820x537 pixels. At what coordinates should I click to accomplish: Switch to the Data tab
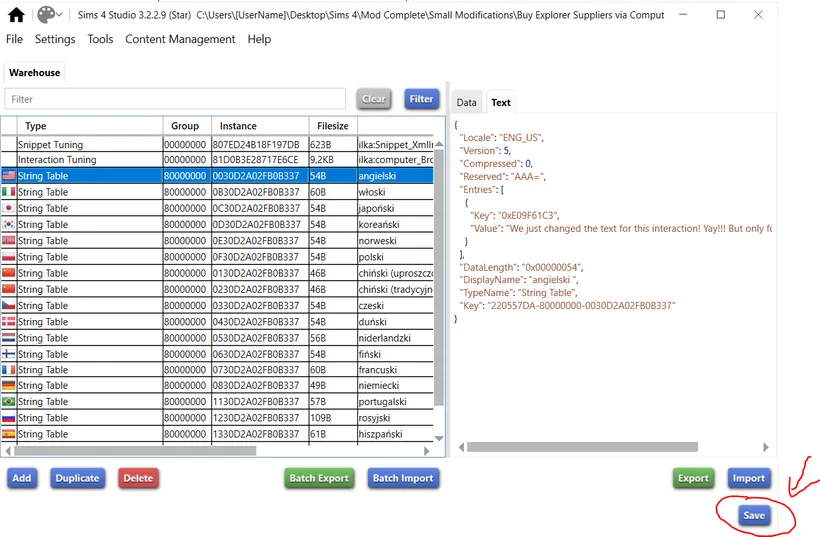[466, 102]
